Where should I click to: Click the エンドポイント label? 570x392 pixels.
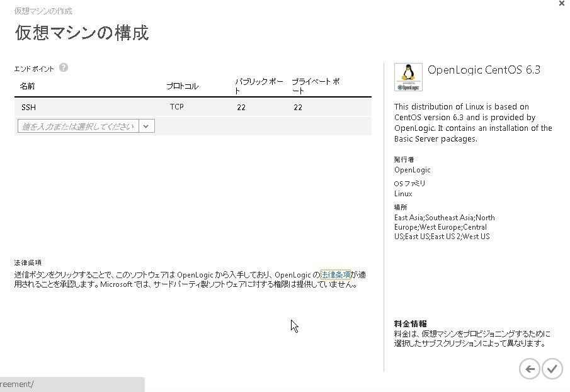click(x=34, y=69)
